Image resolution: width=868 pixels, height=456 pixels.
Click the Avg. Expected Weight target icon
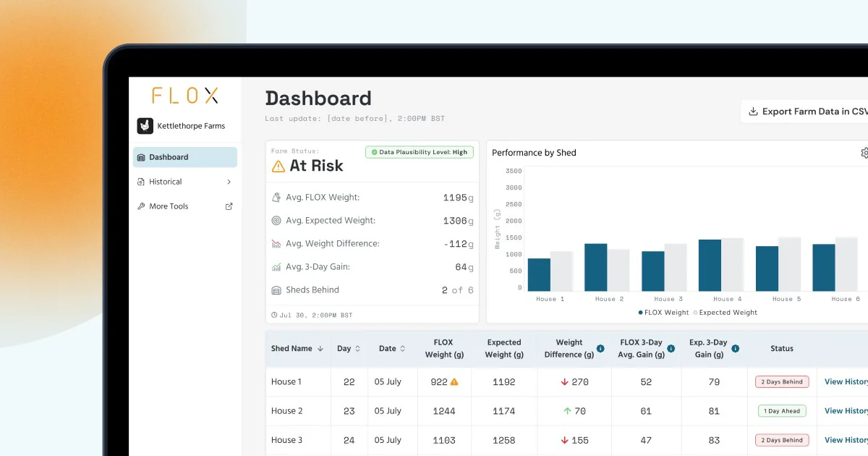(x=276, y=221)
